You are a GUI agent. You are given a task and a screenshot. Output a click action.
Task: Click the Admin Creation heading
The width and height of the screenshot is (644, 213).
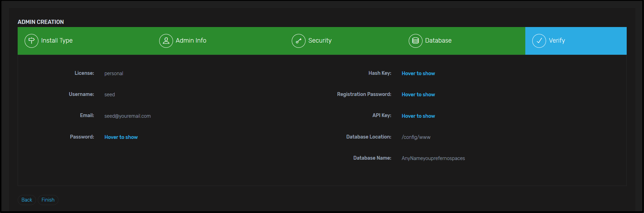click(41, 22)
